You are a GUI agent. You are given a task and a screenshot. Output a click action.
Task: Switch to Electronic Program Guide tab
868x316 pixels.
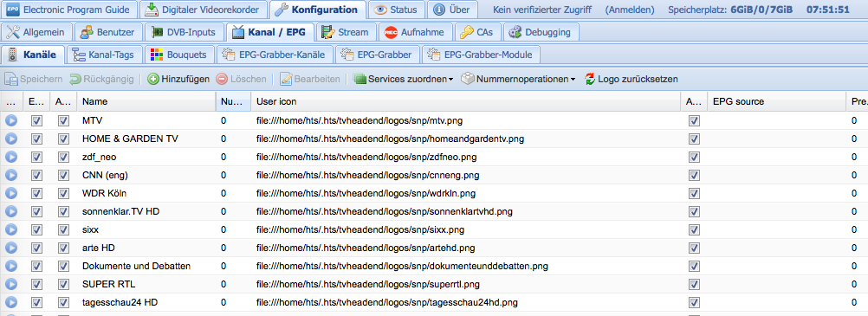coord(70,10)
